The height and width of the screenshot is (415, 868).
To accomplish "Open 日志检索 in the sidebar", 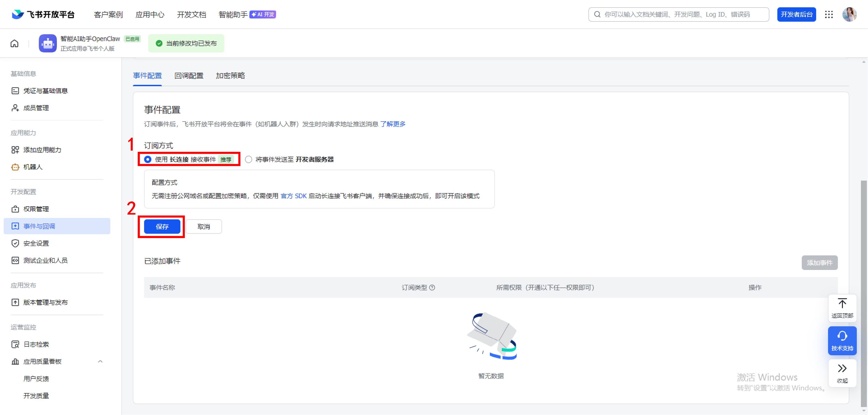I will [36, 344].
